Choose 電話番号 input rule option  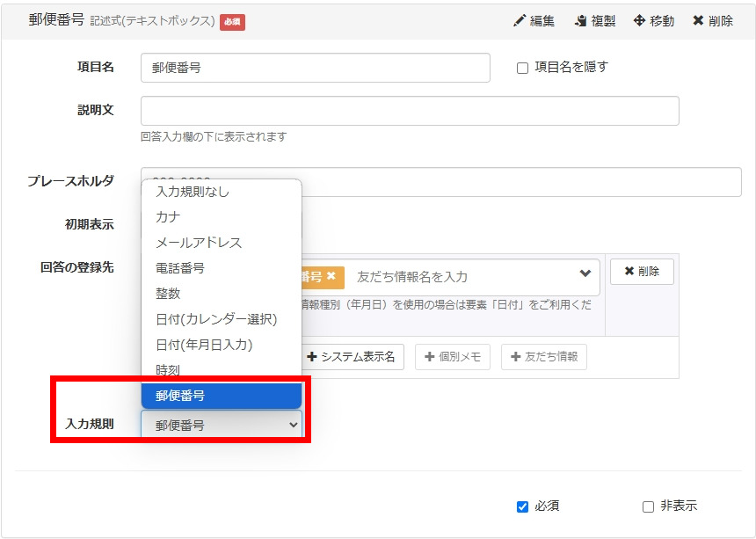[x=180, y=268]
